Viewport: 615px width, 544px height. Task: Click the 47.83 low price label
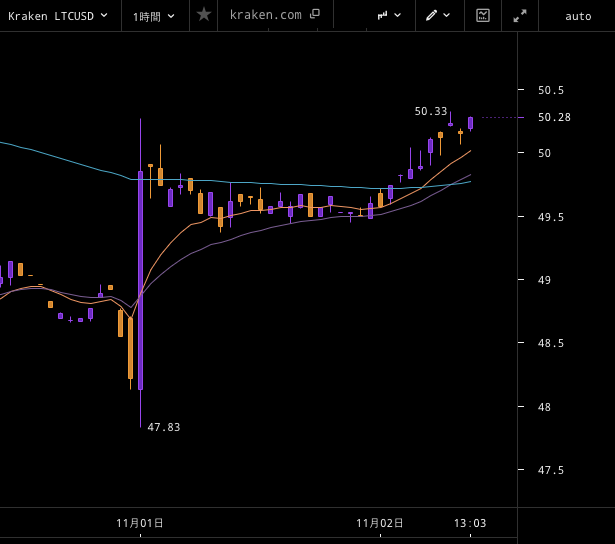(164, 427)
